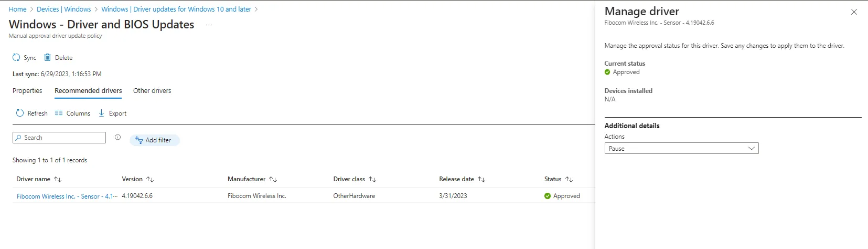Close the Manage driver panel

(854, 12)
